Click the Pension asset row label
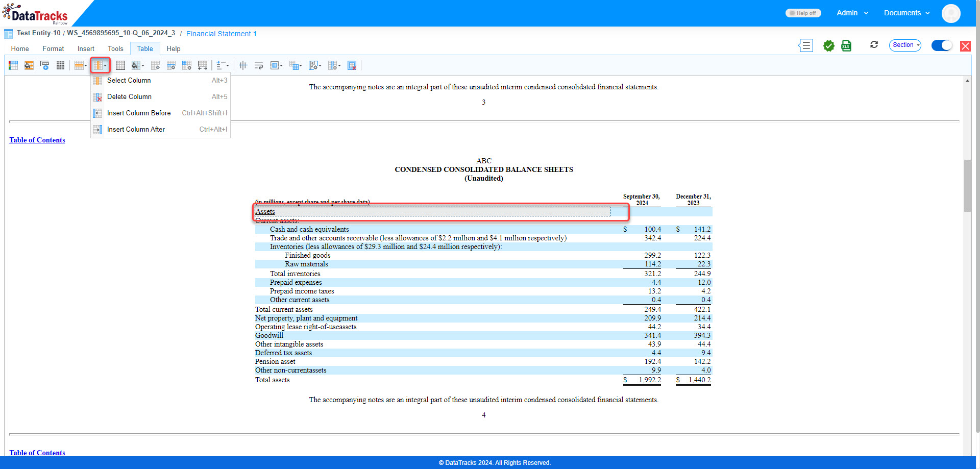The width and height of the screenshot is (980, 469). click(275, 361)
